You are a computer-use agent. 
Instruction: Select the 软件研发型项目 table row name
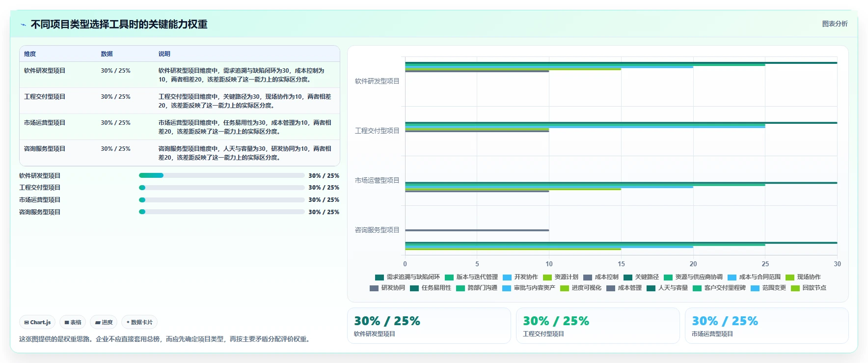tap(45, 71)
